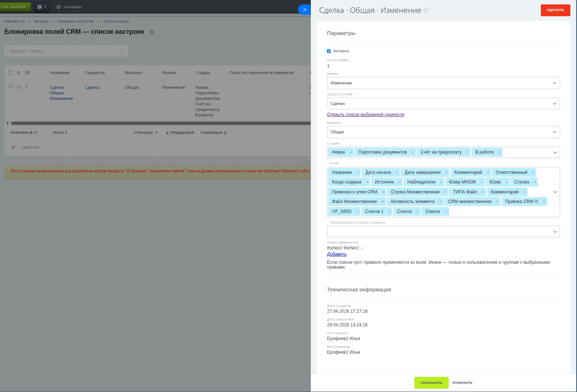Remove the 'UF_GRID' field tag

[x=357, y=211]
